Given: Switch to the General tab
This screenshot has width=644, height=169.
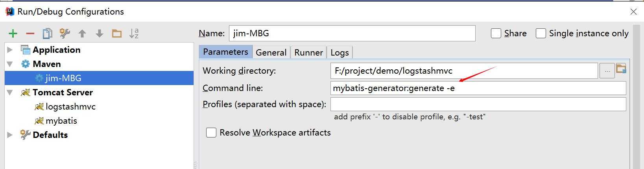Looking at the screenshot, I should [x=271, y=52].
